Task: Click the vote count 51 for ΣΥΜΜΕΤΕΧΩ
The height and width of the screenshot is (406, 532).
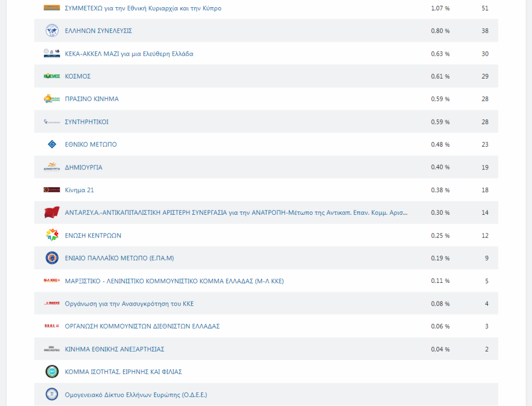Action: 485,8
